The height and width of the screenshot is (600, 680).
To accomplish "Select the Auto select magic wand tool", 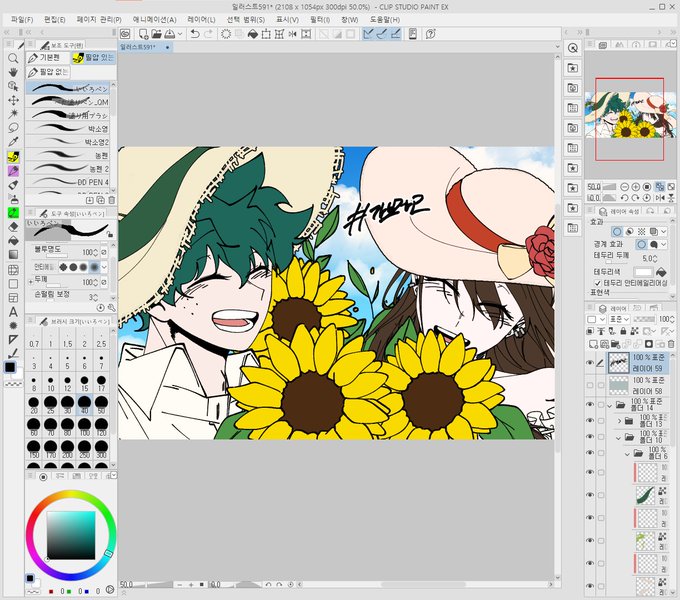I will coord(13,114).
